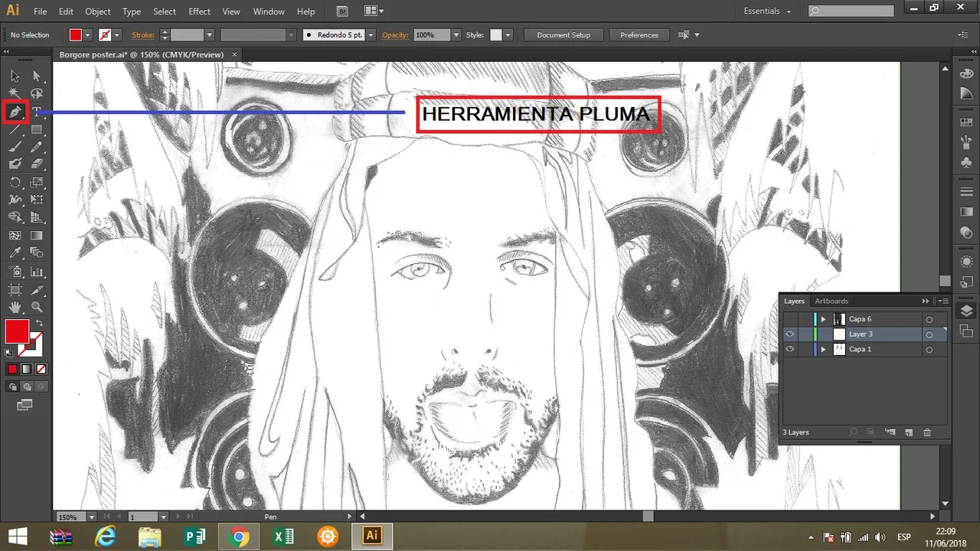Select the Eyedropper tool
The width and height of the screenshot is (980, 551).
(x=15, y=253)
